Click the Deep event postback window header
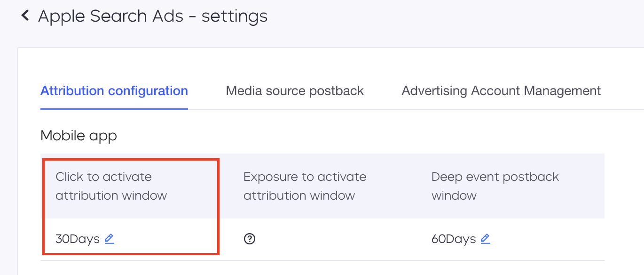The width and height of the screenshot is (644, 275). click(x=495, y=186)
